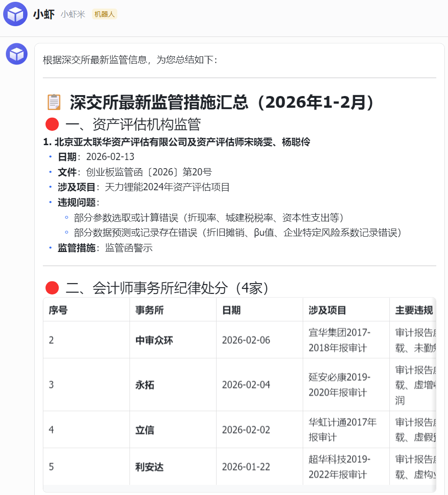Viewport: 448px width, 495px height.
Task: Click the sub-bullet 部分数据预测或记录存在错误
Action: pos(237,233)
